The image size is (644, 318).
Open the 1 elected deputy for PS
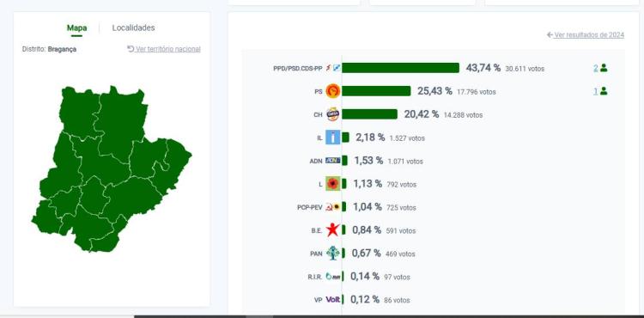(600, 91)
